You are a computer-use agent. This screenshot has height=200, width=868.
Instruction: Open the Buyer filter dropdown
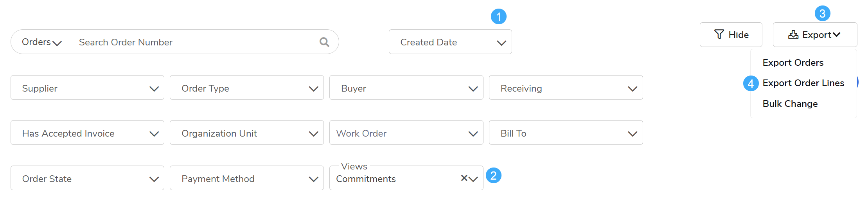pyautogui.click(x=406, y=88)
